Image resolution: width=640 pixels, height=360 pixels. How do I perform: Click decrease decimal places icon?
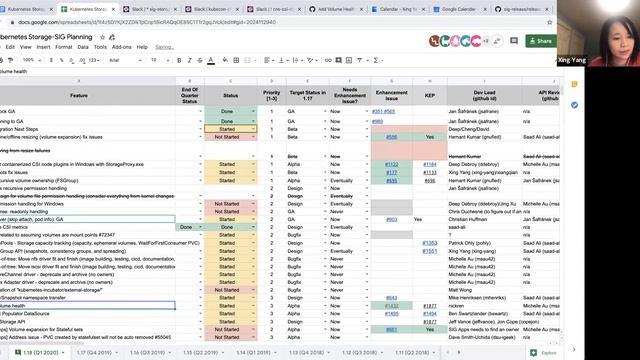click(x=71, y=60)
